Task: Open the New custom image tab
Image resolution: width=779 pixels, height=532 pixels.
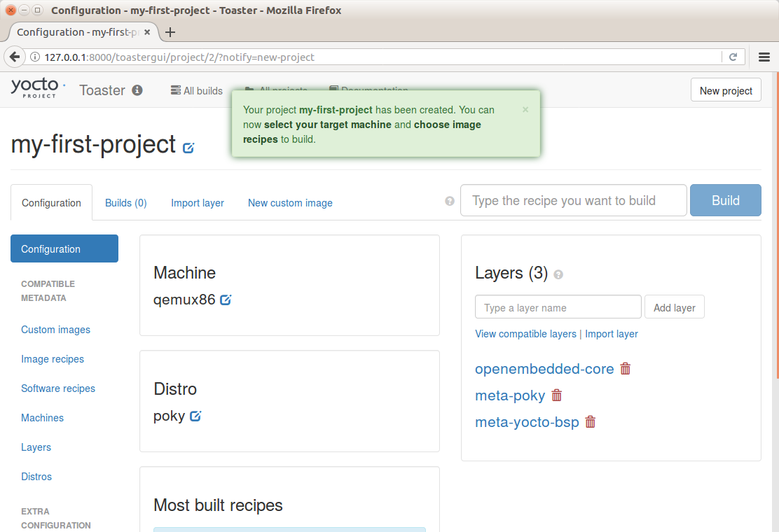Action: [290, 203]
